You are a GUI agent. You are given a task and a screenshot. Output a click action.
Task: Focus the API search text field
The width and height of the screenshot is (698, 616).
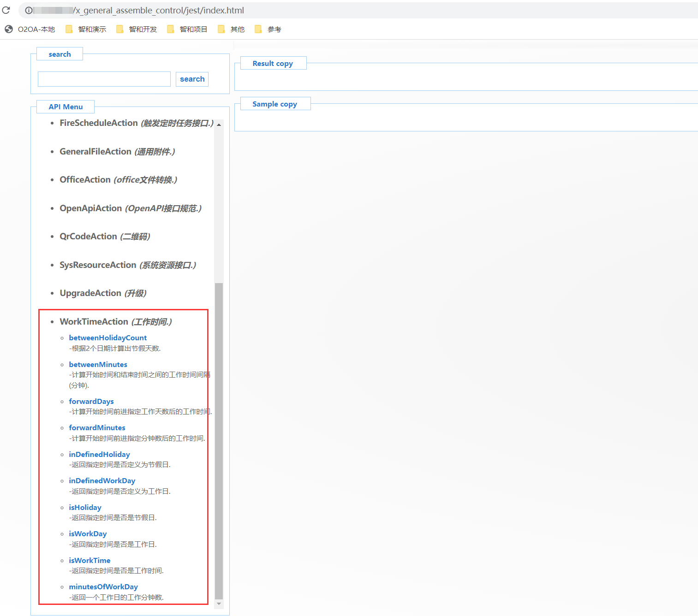point(104,79)
